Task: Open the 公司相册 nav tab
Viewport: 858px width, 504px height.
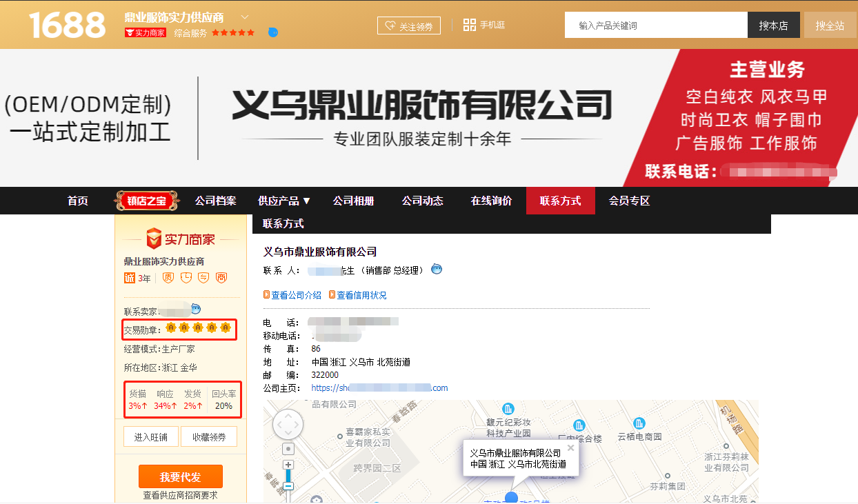Action: 353,201
